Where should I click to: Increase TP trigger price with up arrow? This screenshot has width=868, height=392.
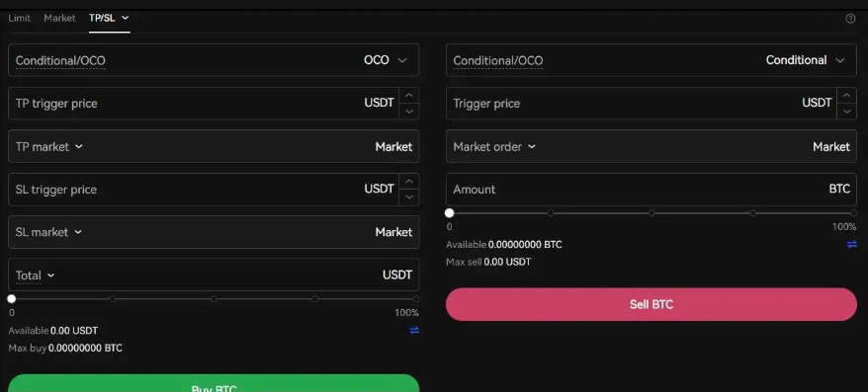[x=408, y=95]
